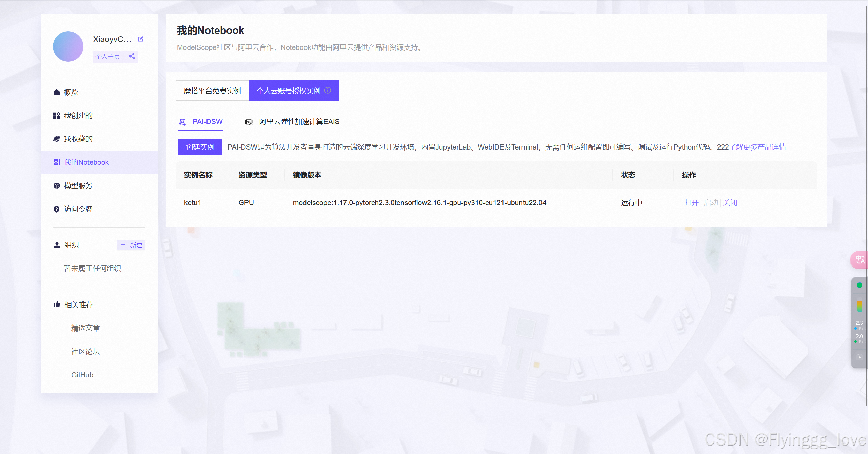
Task: Click the 概览 home icon
Action: pyautogui.click(x=57, y=92)
